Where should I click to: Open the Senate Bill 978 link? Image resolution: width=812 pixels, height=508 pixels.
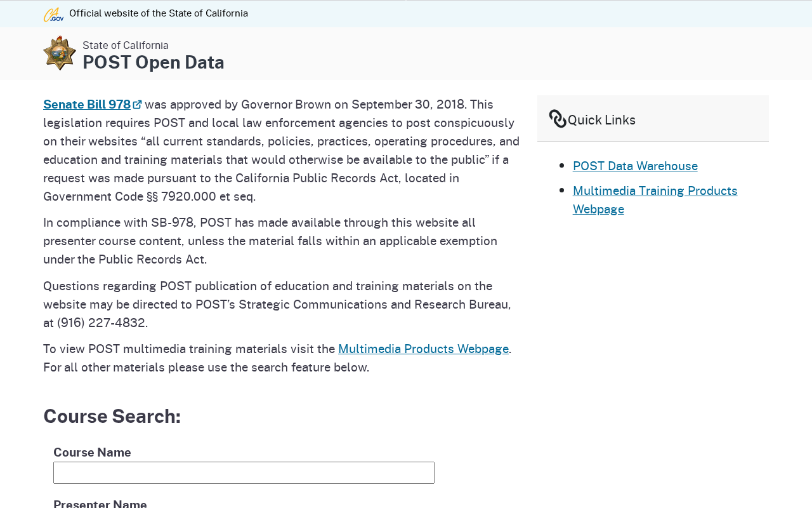pos(87,104)
